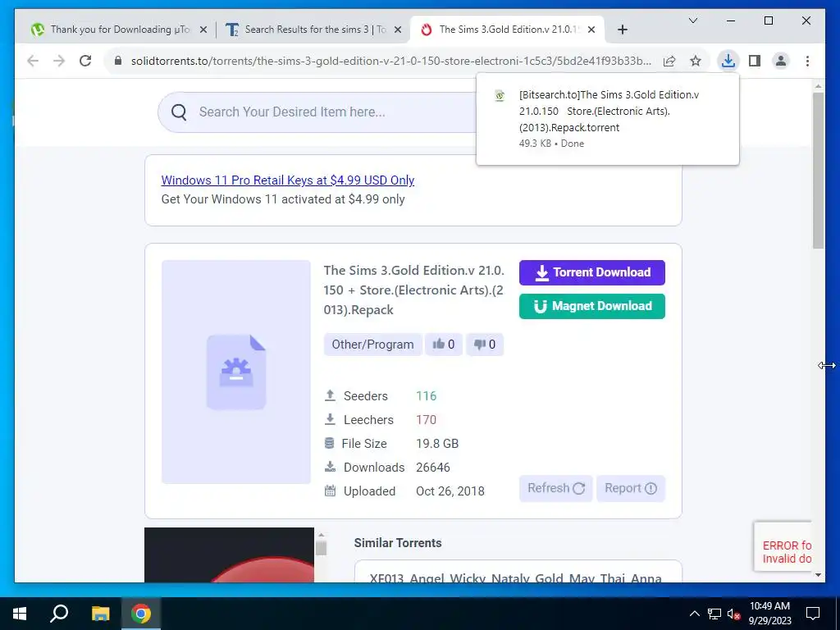Click the padlock site info icon

pos(118,61)
